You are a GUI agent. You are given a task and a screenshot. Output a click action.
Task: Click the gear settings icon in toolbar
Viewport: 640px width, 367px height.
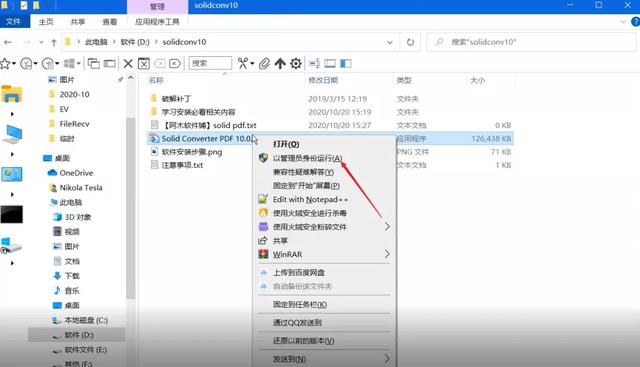click(x=296, y=63)
